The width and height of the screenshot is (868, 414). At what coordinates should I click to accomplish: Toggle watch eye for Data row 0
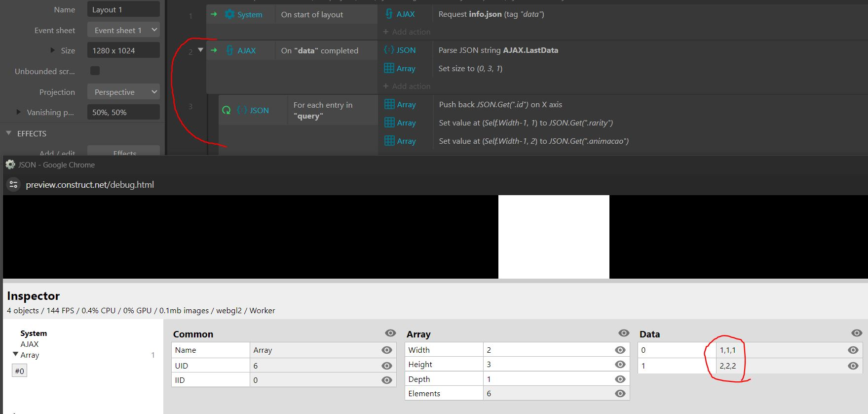click(x=853, y=350)
